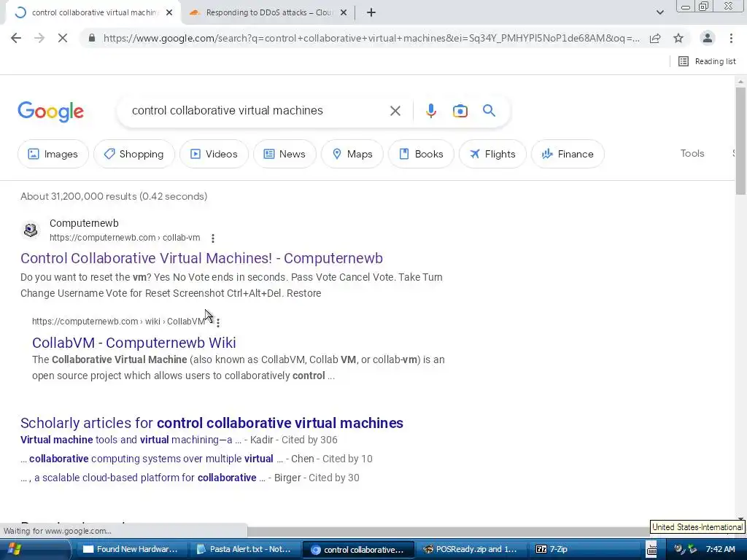Click the Google logo
The height and width of the screenshot is (560, 747).
50,112
